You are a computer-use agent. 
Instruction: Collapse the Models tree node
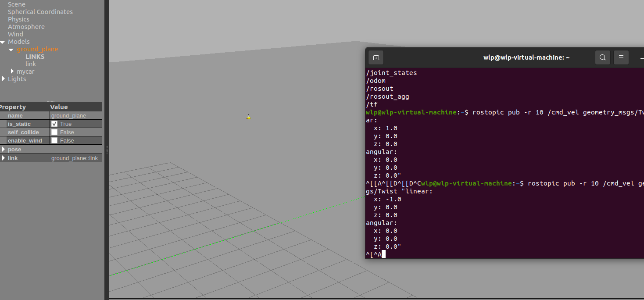pos(3,42)
